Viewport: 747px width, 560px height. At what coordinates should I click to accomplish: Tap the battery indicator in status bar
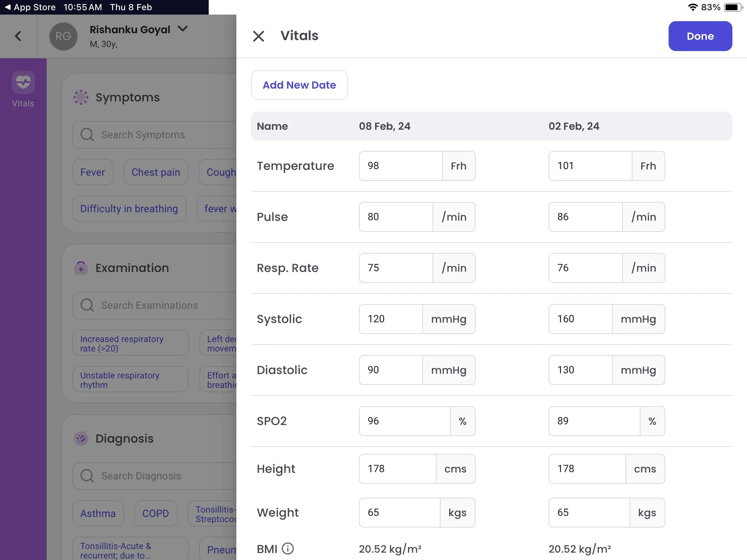coord(734,7)
